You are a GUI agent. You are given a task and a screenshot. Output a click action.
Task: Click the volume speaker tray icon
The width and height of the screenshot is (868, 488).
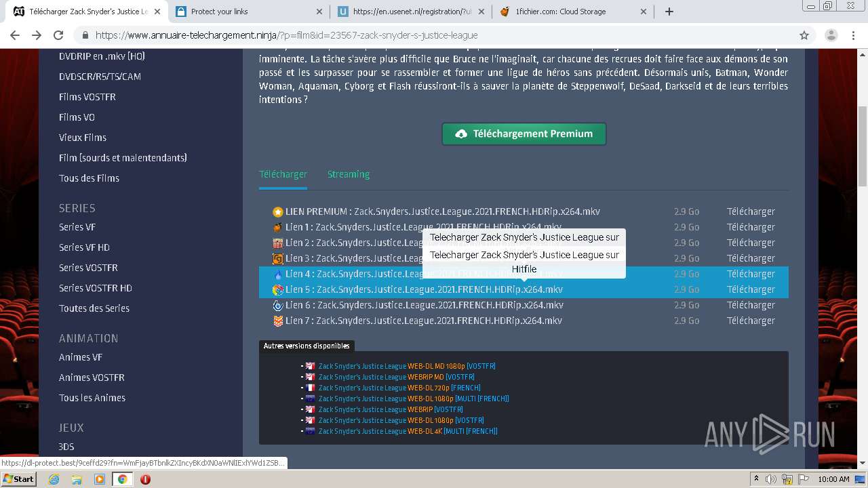[771, 479]
